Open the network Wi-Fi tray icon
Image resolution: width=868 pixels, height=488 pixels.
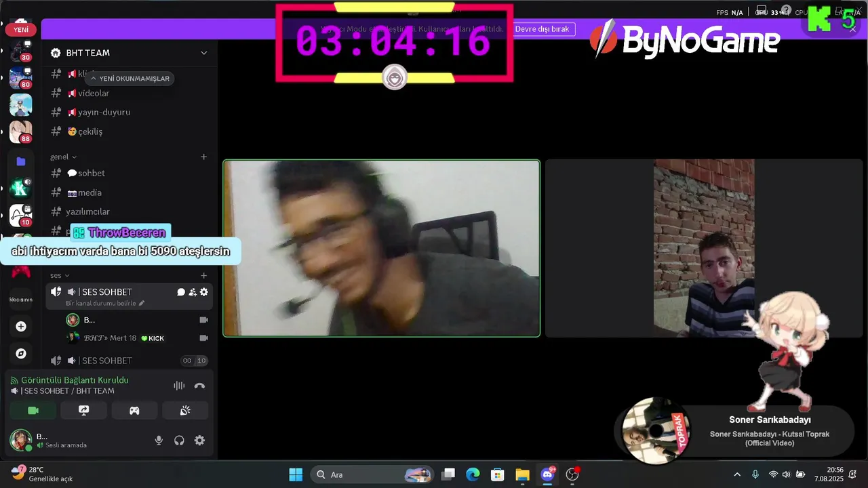773,474
